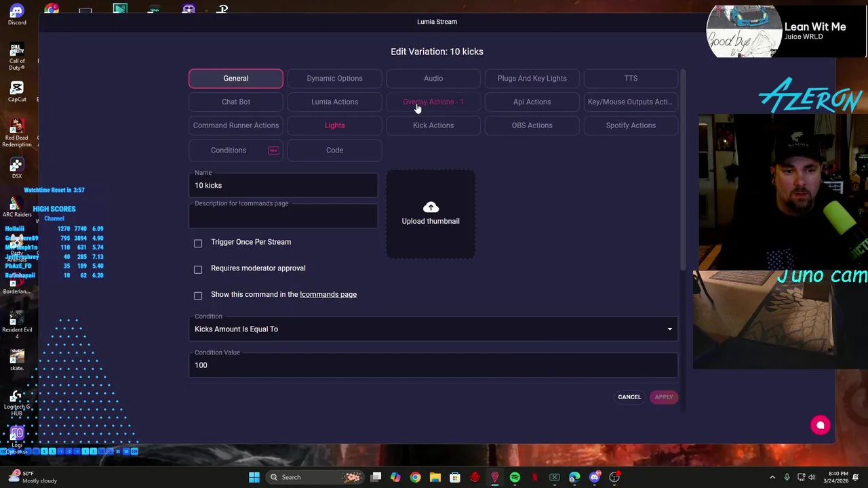Check Show this command in commands page
868x488 pixels.
point(198,296)
